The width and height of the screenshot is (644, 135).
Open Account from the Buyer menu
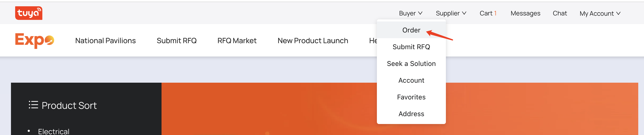coord(411,80)
